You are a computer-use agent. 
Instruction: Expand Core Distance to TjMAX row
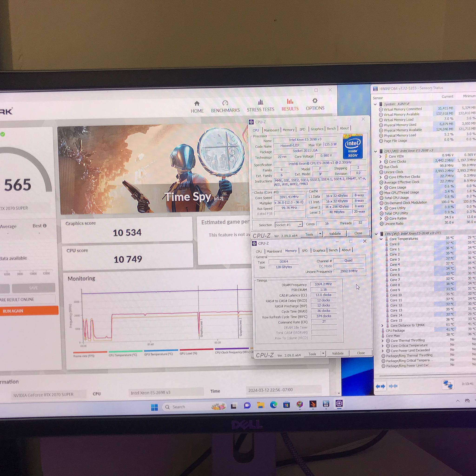coord(382,325)
